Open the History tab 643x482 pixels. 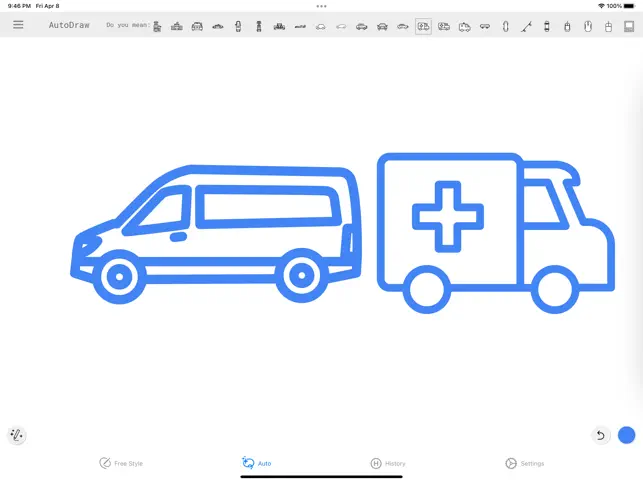pos(388,463)
